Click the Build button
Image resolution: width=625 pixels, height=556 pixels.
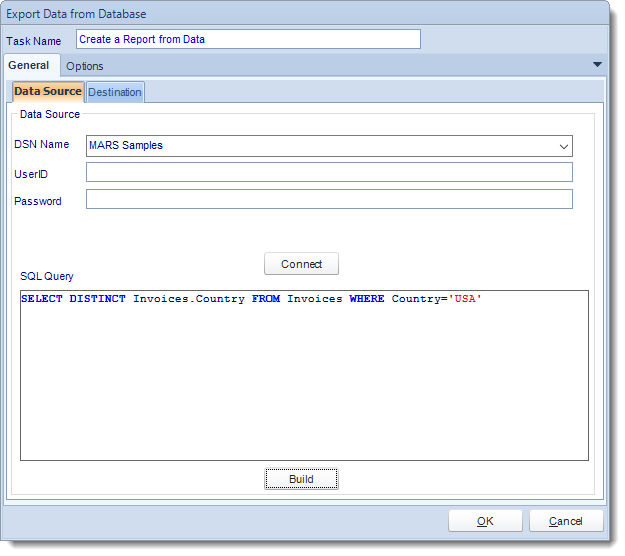[301, 479]
